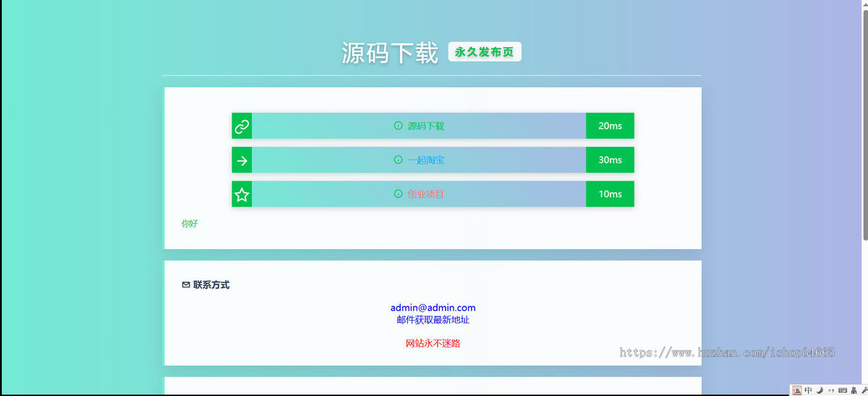Click the 邮件获取最新地址 link
Viewport: 868px width, 396px height.
(433, 319)
